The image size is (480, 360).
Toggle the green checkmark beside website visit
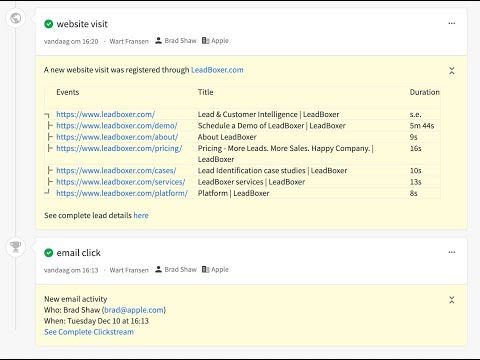[49, 24]
